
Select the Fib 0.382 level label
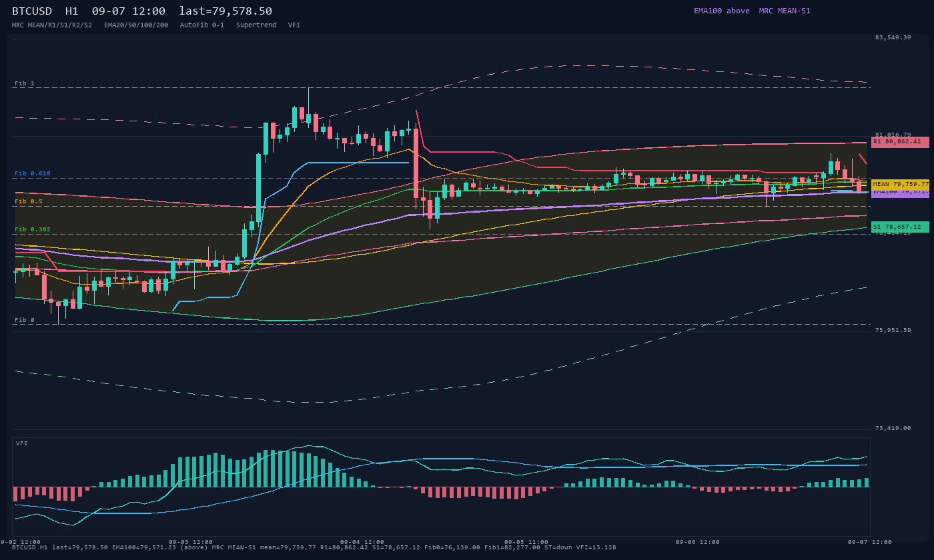pos(33,229)
